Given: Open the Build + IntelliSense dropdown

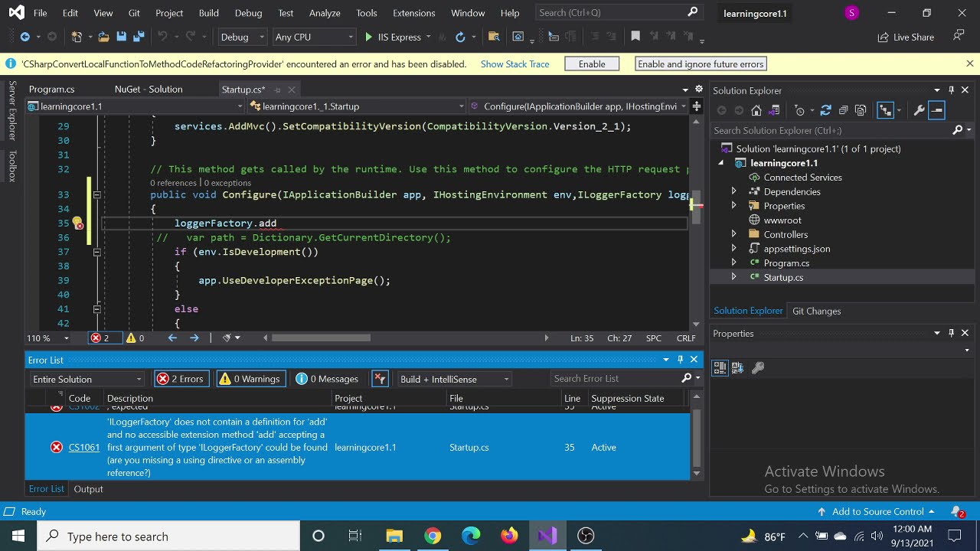Looking at the screenshot, I should tap(453, 379).
